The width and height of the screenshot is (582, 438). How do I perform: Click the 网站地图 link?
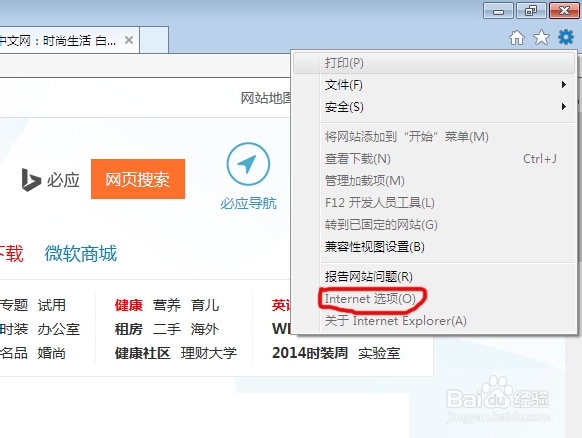click(266, 98)
